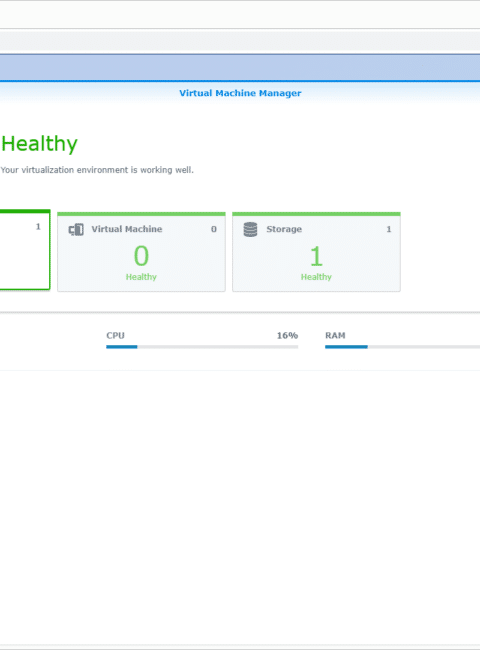
Task: Open the Virtual Machine card label
Action: [127, 229]
